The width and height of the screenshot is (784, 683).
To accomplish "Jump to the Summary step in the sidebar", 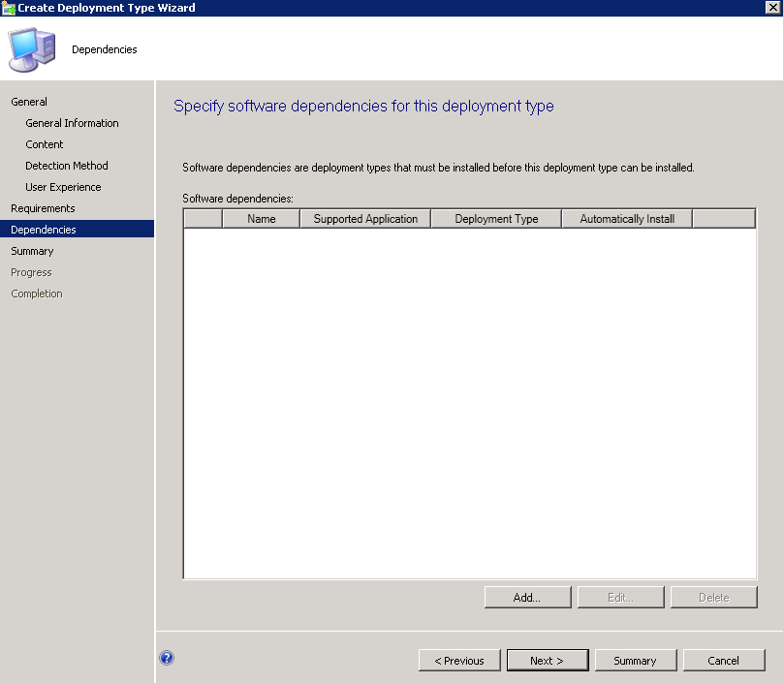I will (32, 251).
